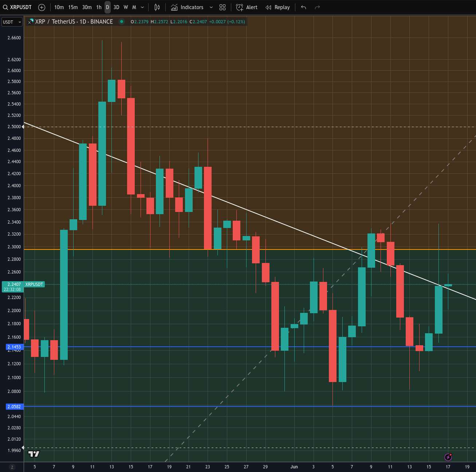Viewport: 476px width, 472px height.
Task: Click the 1.9960 dashed level marker
Action: tap(23, 448)
